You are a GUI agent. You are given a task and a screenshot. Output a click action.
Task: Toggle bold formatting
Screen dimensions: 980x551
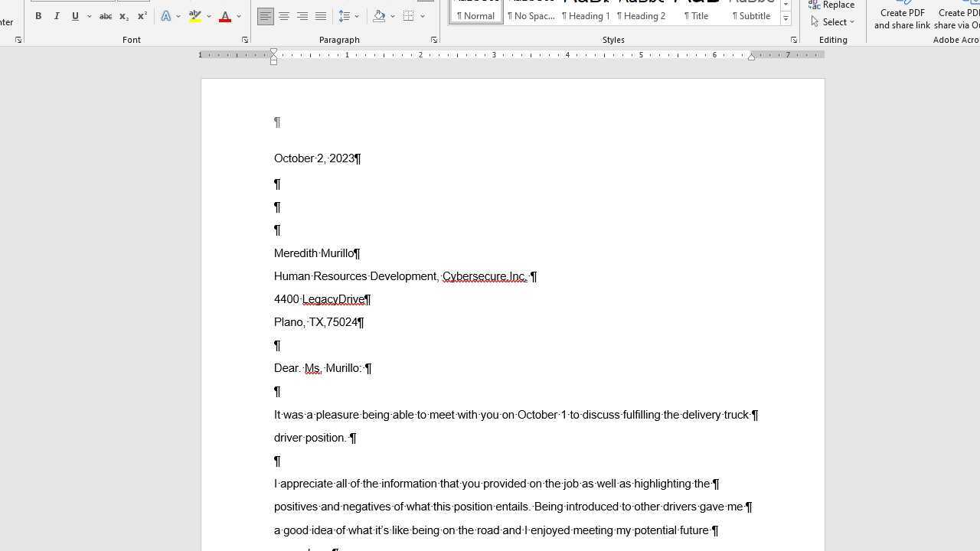point(38,16)
